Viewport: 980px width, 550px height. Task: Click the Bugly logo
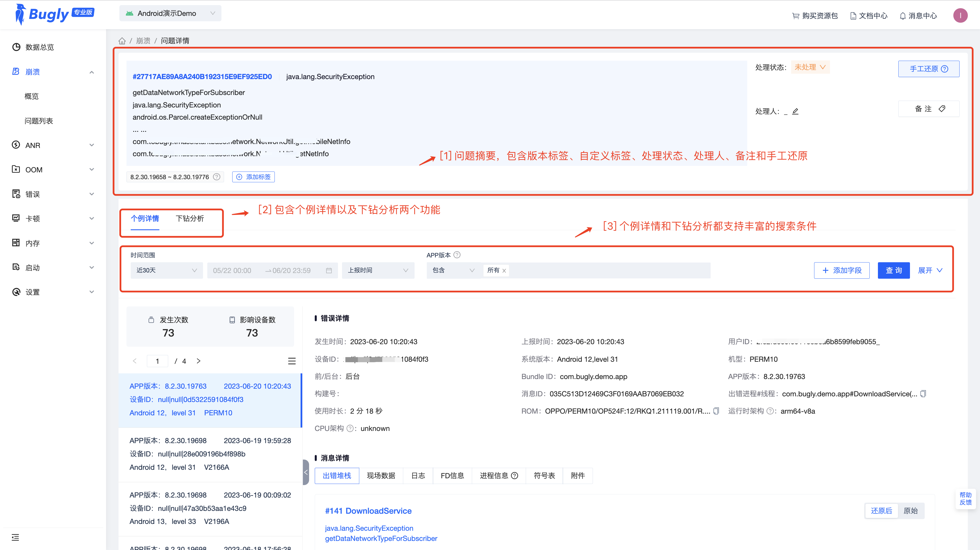point(54,14)
